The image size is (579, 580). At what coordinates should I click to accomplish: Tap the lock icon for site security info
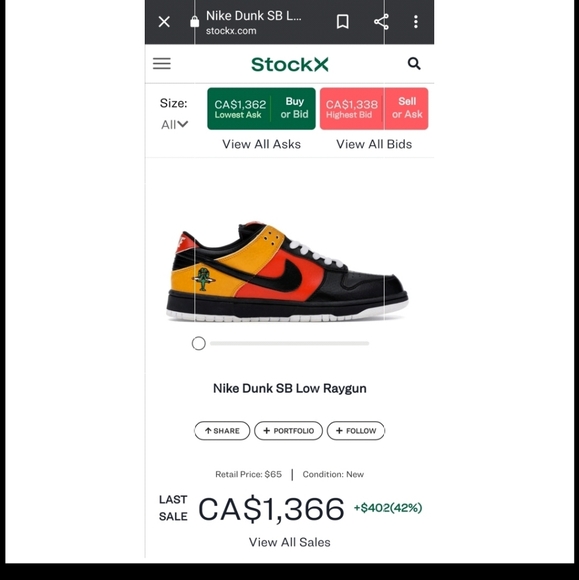point(194,22)
